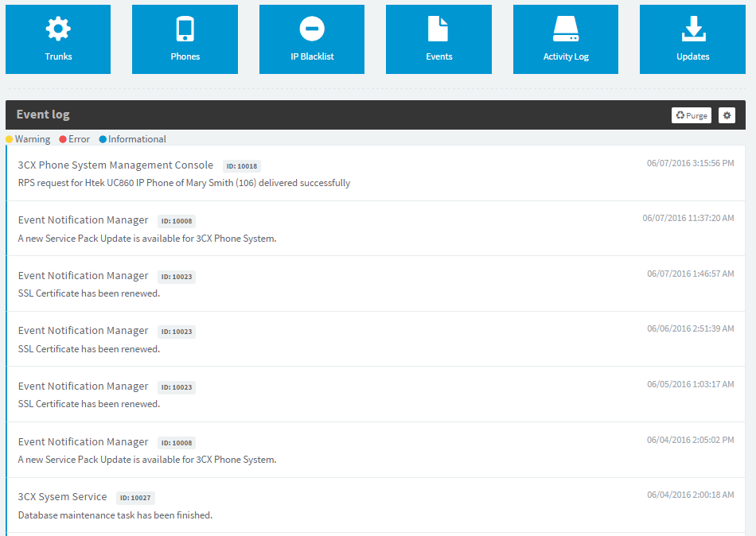This screenshot has height=536, width=756.
Task: Click timestamp 06/07/2016 11:37:20 AM
Action: pos(688,218)
